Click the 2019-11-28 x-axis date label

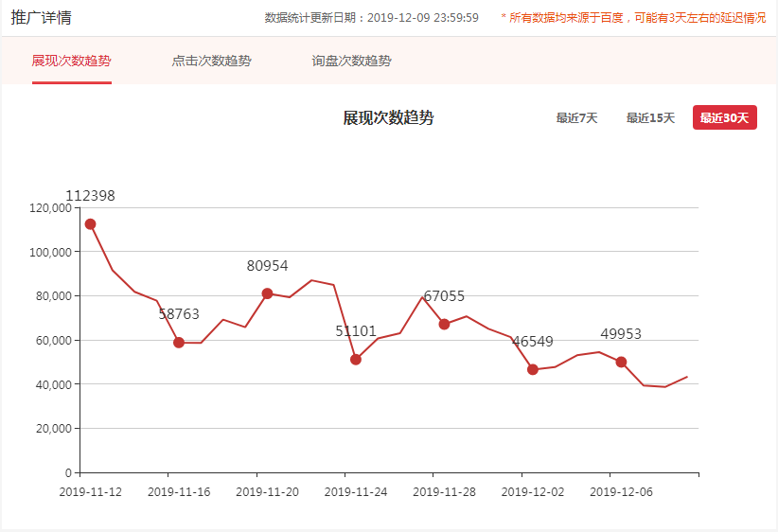point(444,491)
